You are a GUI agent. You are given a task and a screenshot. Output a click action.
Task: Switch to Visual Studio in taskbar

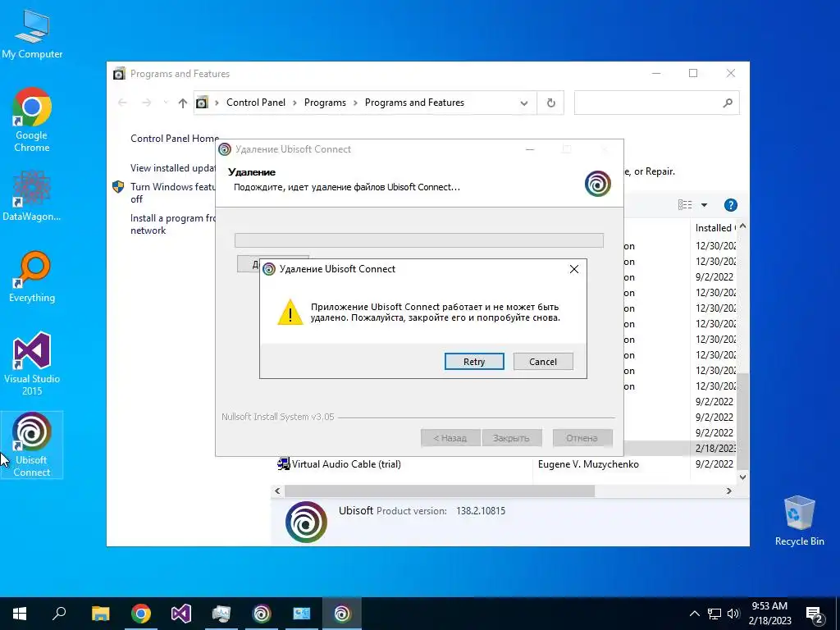click(x=181, y=614)
